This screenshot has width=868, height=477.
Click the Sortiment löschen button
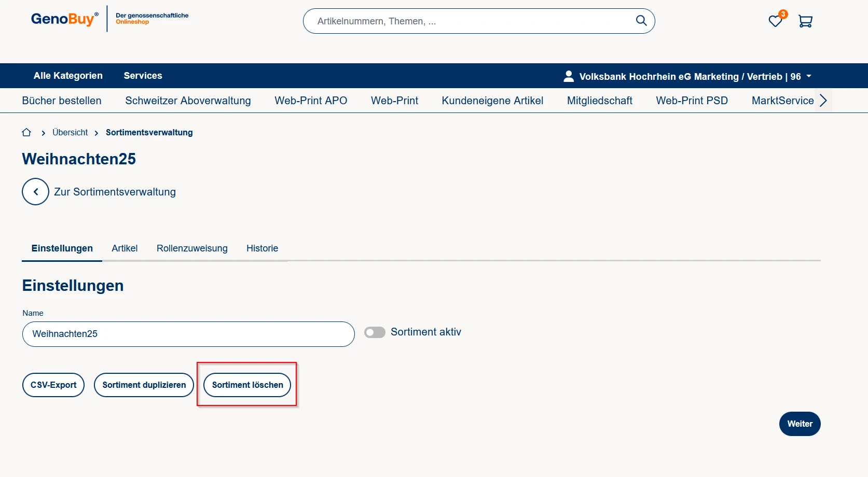tap(247, 385)
